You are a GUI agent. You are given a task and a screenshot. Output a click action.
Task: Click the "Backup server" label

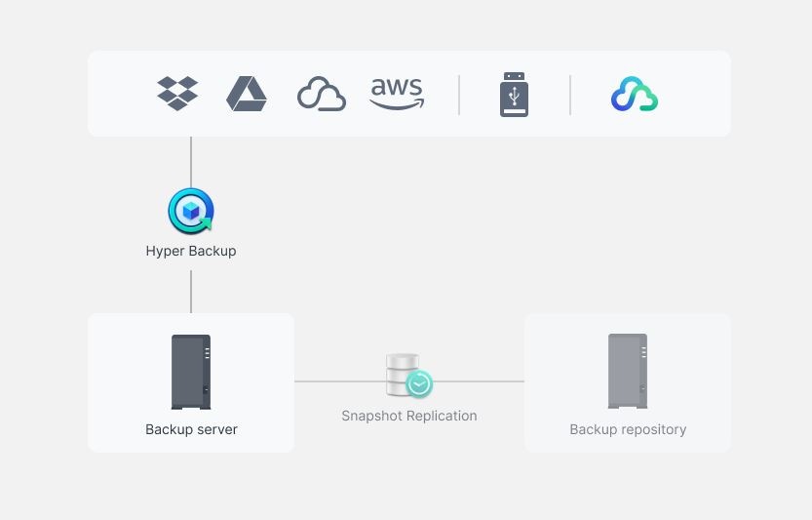pyautogui.click(x=192, y=429)
